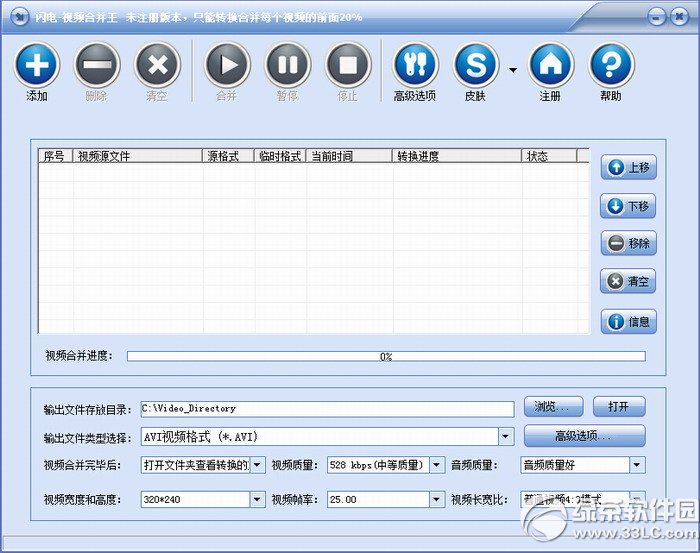The image size is (700, 553).
Task: Minimize the window via title bar button
Action: tap(657, 17)
